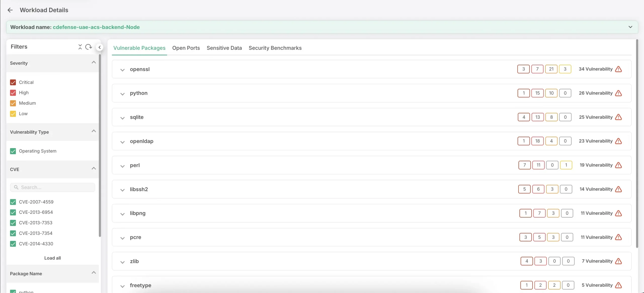This screenshot has width=644, height=293.
Task: Click the refresh filters icon
Action: point(88,46)
